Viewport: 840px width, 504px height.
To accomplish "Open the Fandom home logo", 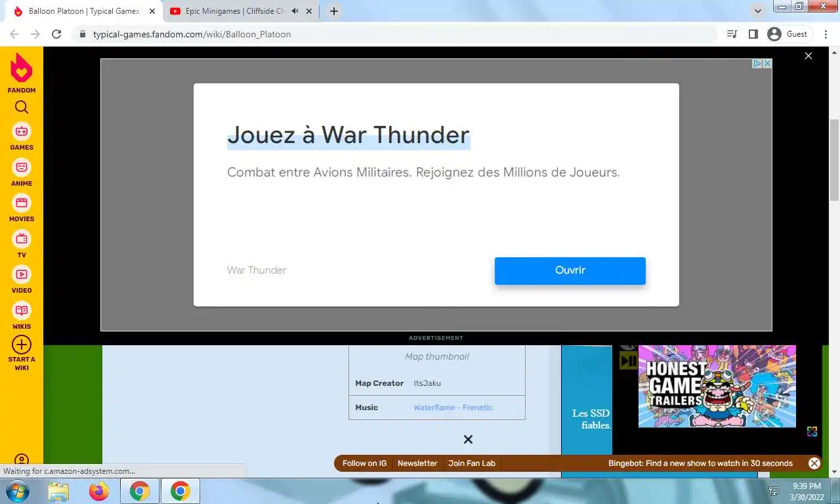I will coord(22,72).
